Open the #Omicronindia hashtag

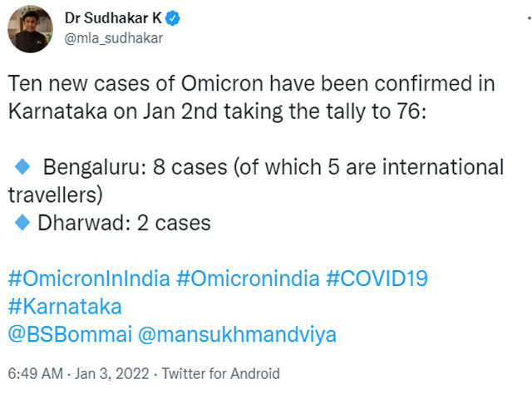248,278
